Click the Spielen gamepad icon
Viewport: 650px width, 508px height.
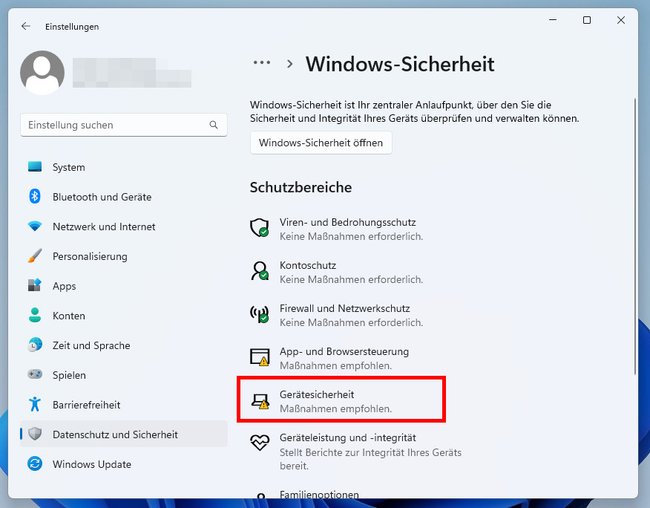pyautogui.click(x=35, y=374)
